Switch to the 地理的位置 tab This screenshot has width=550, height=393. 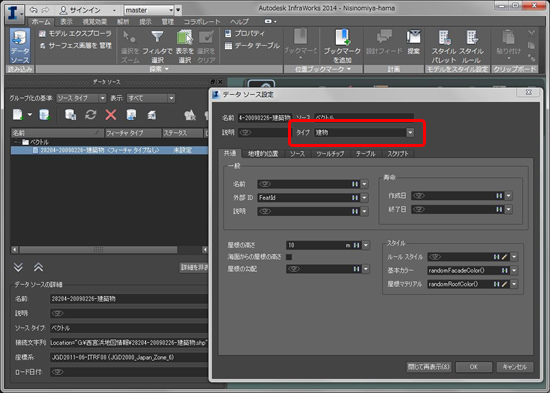tap(263, 154)
